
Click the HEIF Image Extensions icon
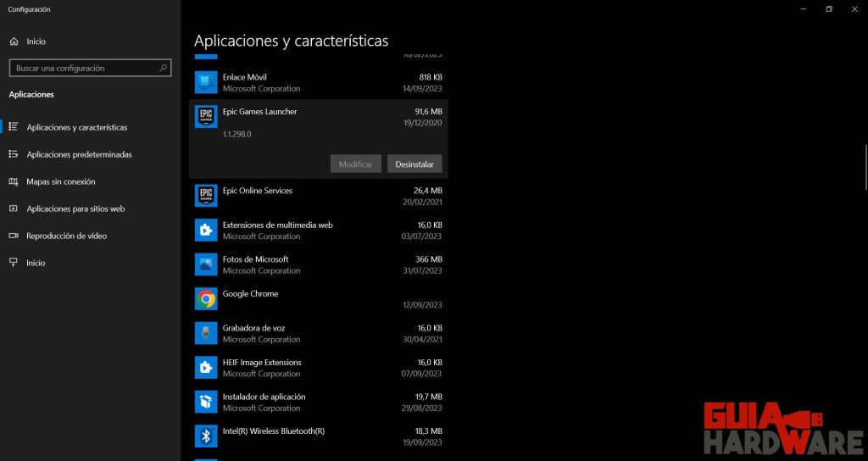[206, 368]
